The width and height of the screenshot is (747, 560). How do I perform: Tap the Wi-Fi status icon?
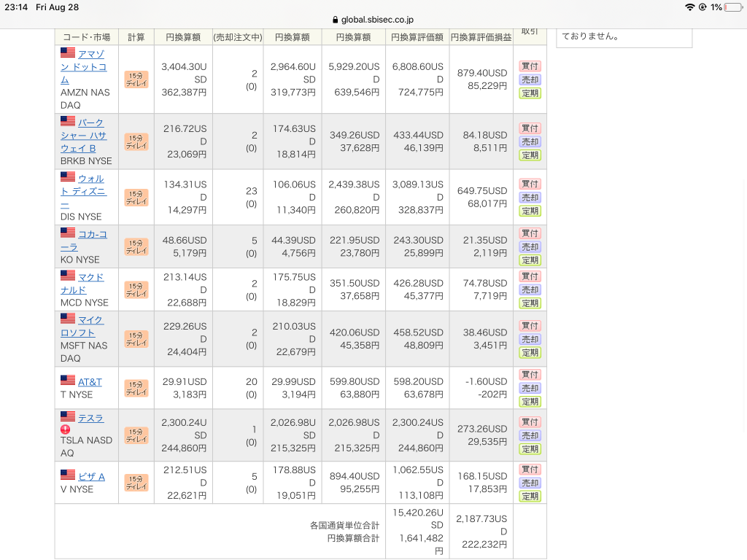tap(689, 7)
